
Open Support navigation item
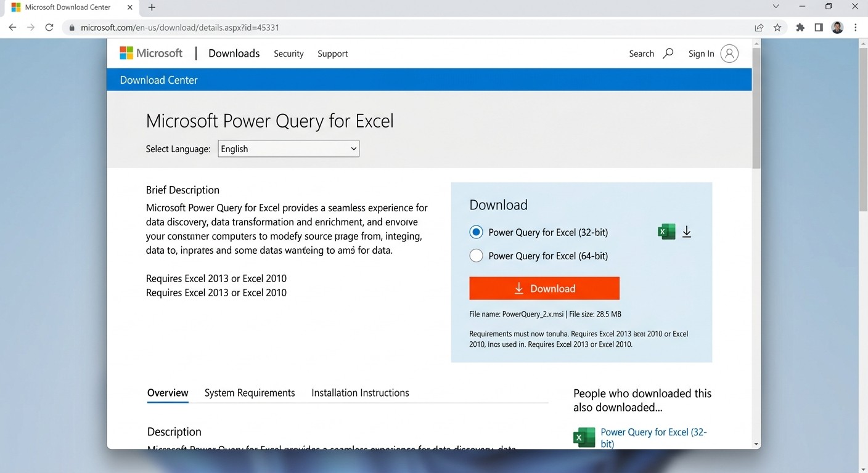click(x=332, y=54)
